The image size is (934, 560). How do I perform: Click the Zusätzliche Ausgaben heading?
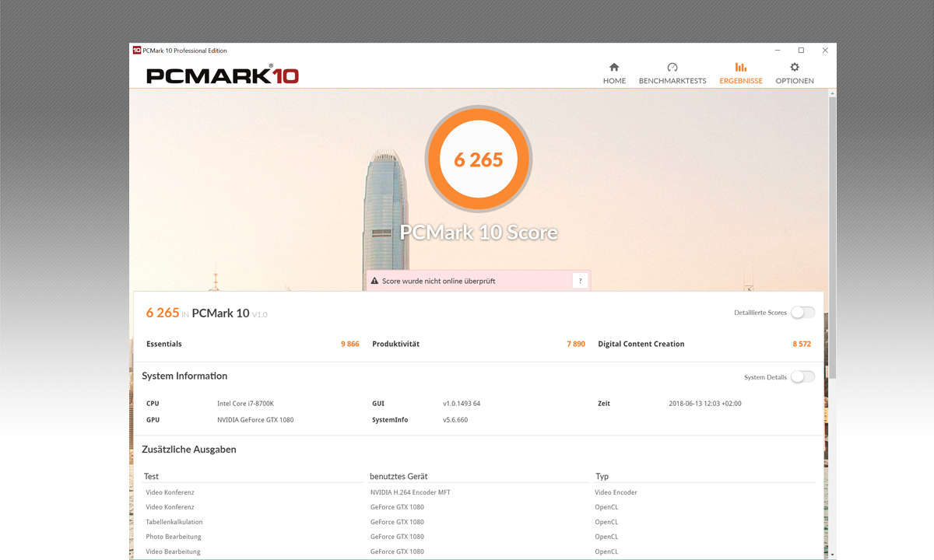point(189,450)
